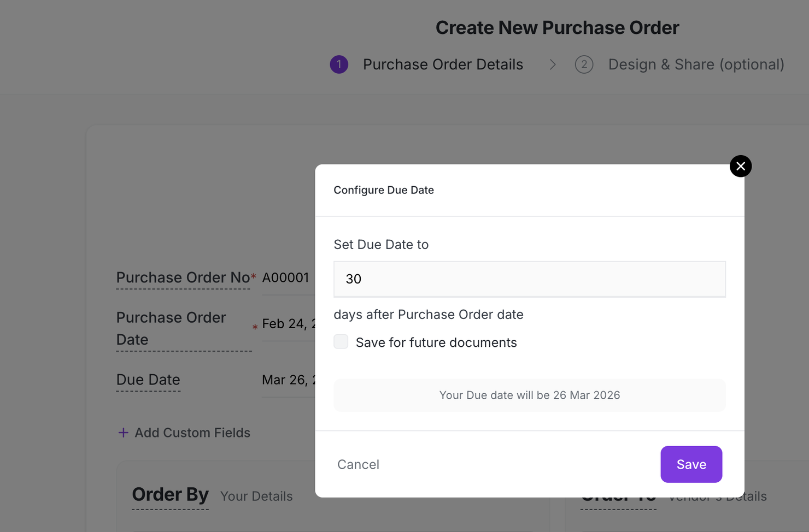Click the Purchase Order Date label
Image resolution: width=809 pixels, height=532 pixels.
(x=171, y=328)
